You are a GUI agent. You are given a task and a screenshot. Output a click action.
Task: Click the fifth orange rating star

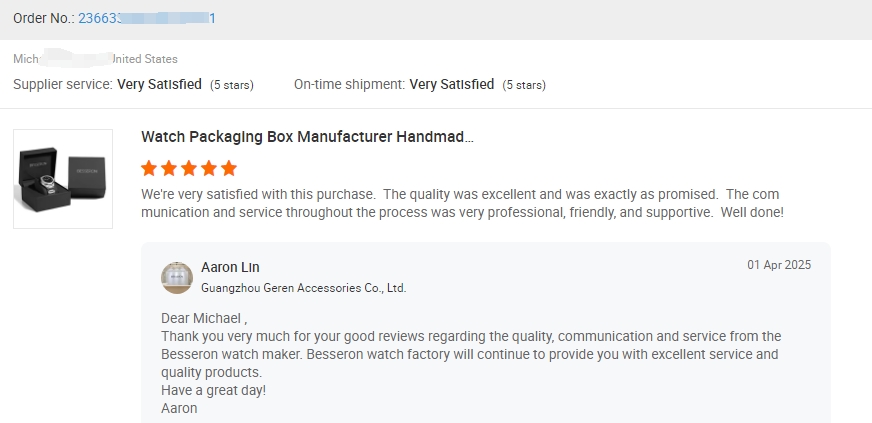pyautogui.click(x=229, y=168)
